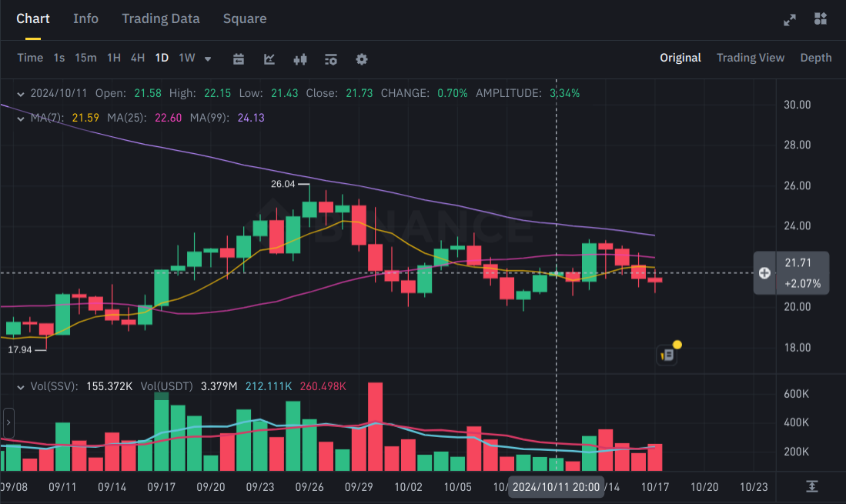Open the Square tab
846x504 pixels.
[245, 19]
